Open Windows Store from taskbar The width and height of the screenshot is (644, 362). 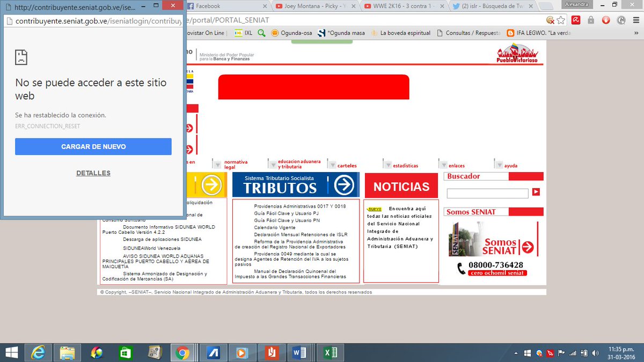(x=125, y=352)
